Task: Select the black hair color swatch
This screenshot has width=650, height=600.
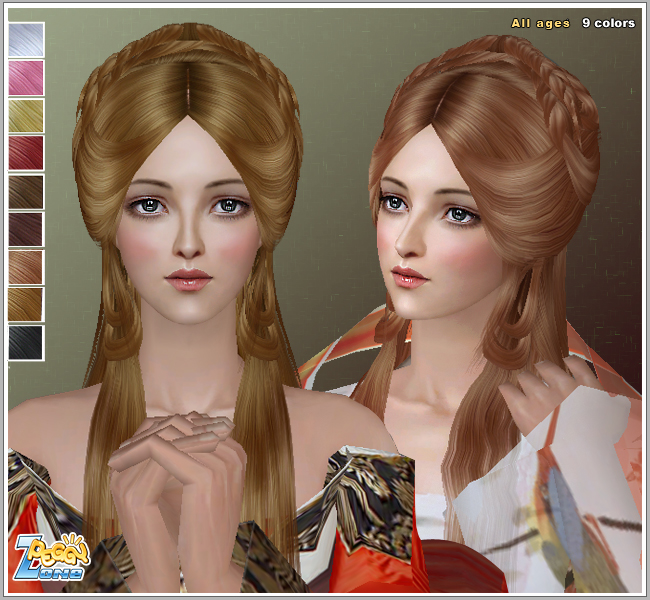Action: (26, 341)
